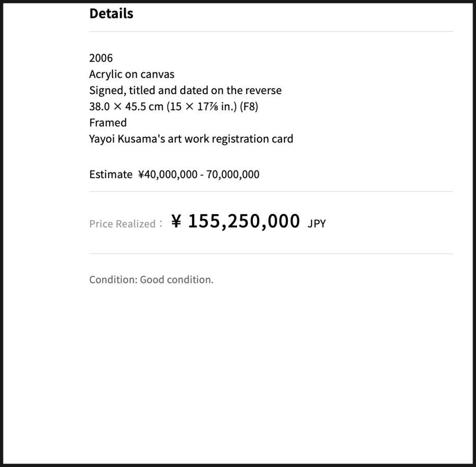Screen dimensions: 476x467
Task: Click the Condition: Good condition text
Action: pos(151,280)
